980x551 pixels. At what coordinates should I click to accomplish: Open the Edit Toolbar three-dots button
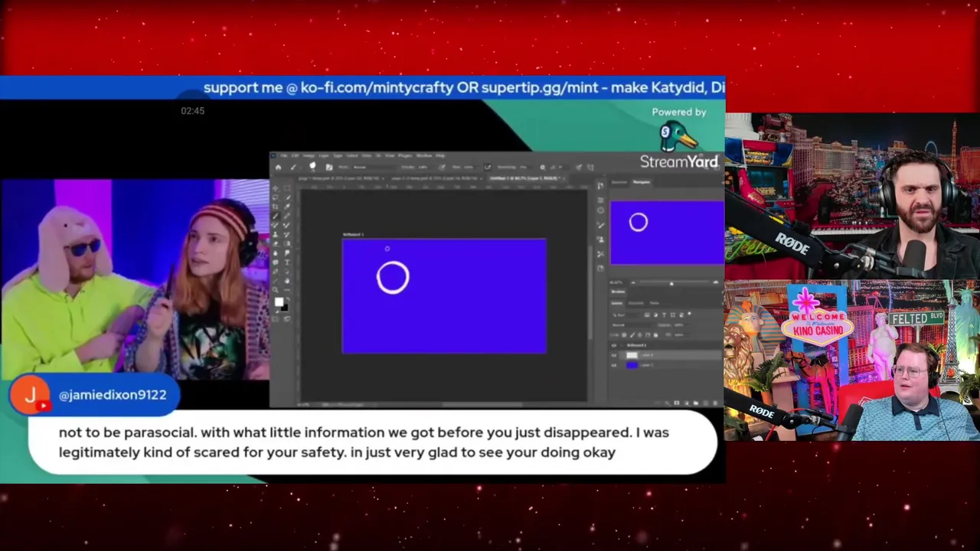(x=287, y=290)
